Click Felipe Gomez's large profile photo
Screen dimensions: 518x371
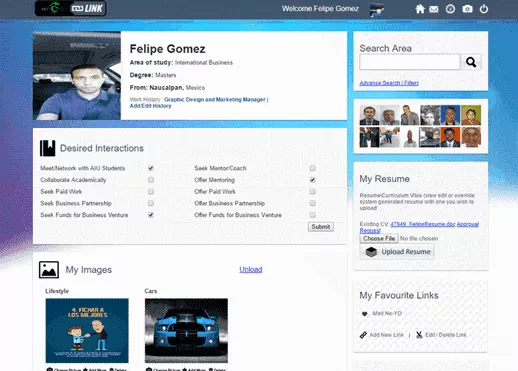[77, 76]
